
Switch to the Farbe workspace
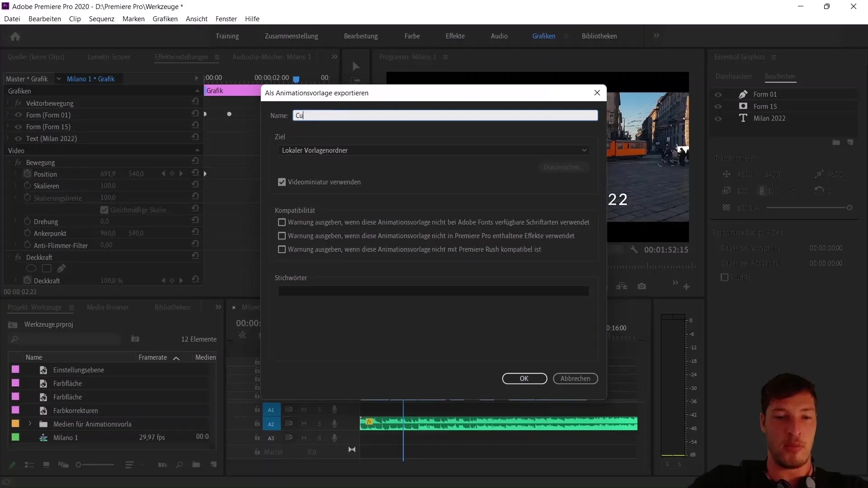pos(412,36)
